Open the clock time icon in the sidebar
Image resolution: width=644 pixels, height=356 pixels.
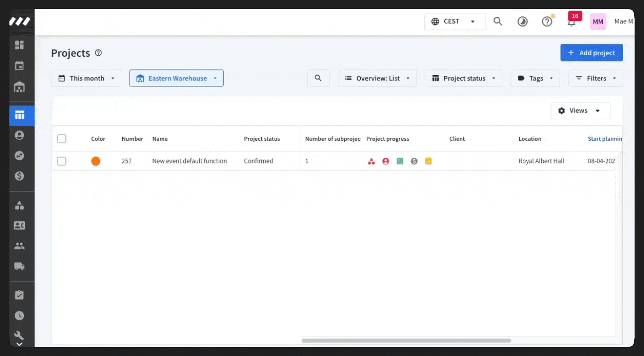pos(19,315)
